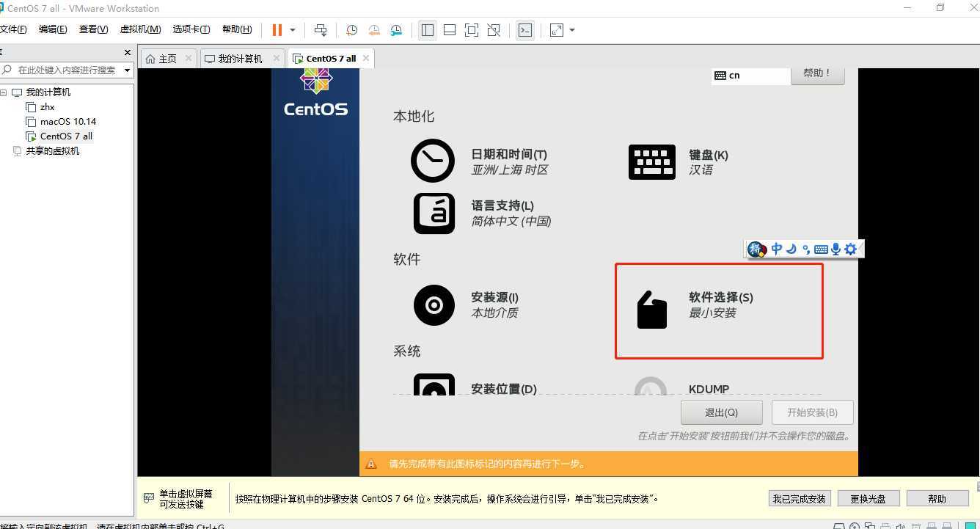Open the 选项卡(T) menu
The image size is (980, 529).
coord(191,29)
